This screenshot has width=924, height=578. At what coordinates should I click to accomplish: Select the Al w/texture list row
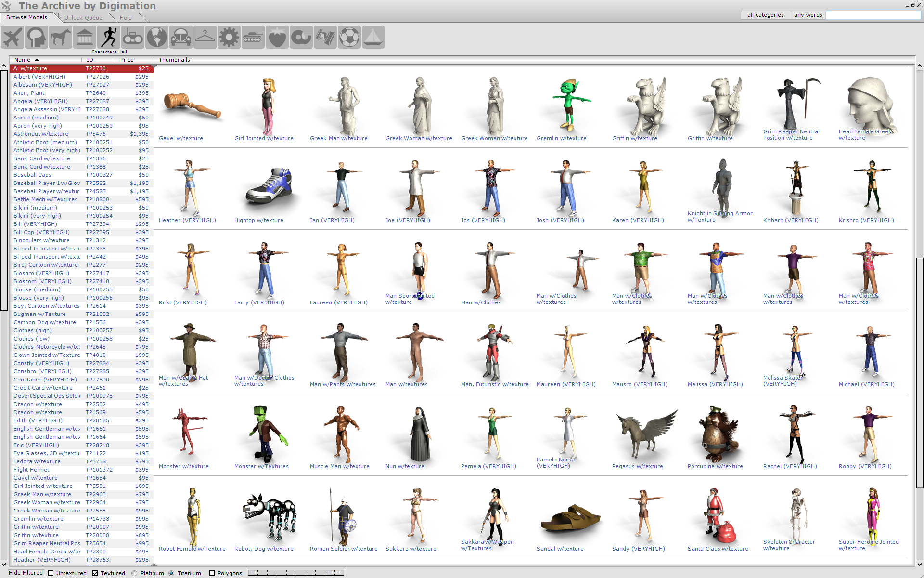pyautogui.click(x=81, y=68)
